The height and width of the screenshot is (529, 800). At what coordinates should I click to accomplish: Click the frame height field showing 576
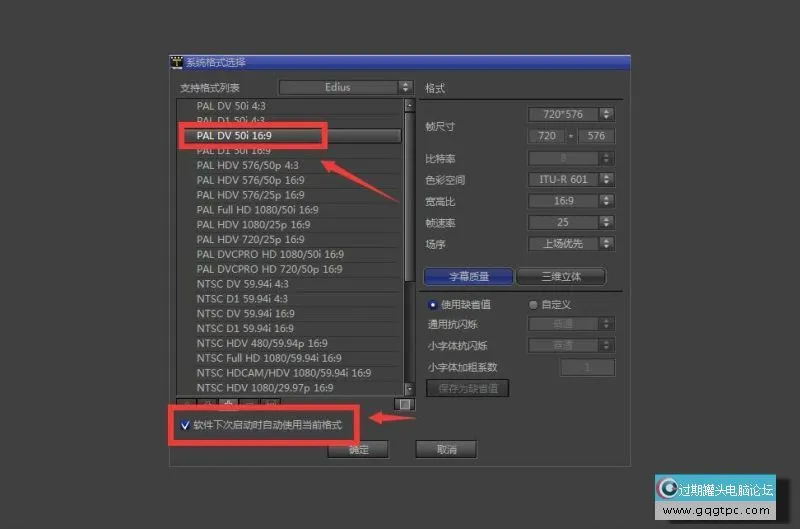tap(595, 136)
